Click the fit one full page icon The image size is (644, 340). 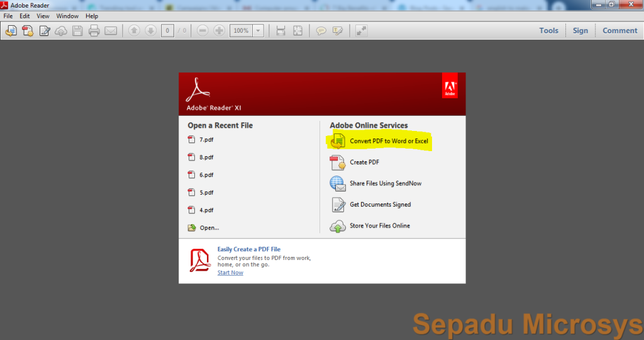[297, 31]
